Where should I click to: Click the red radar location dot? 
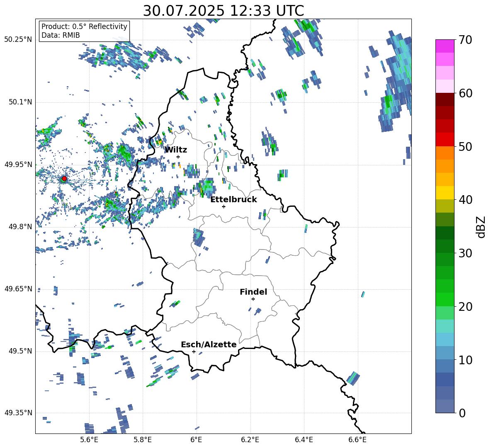point(64,179)
